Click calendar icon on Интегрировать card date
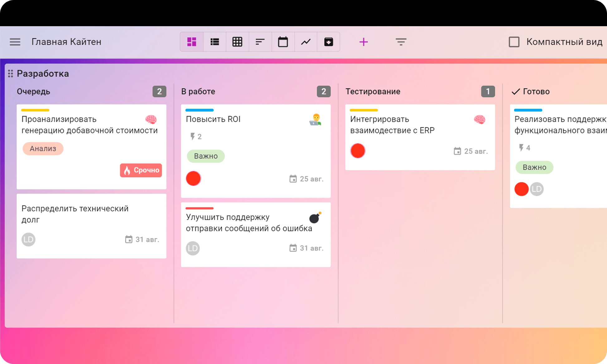This screenshot has width=607, height=364. (x=457, y=151)
